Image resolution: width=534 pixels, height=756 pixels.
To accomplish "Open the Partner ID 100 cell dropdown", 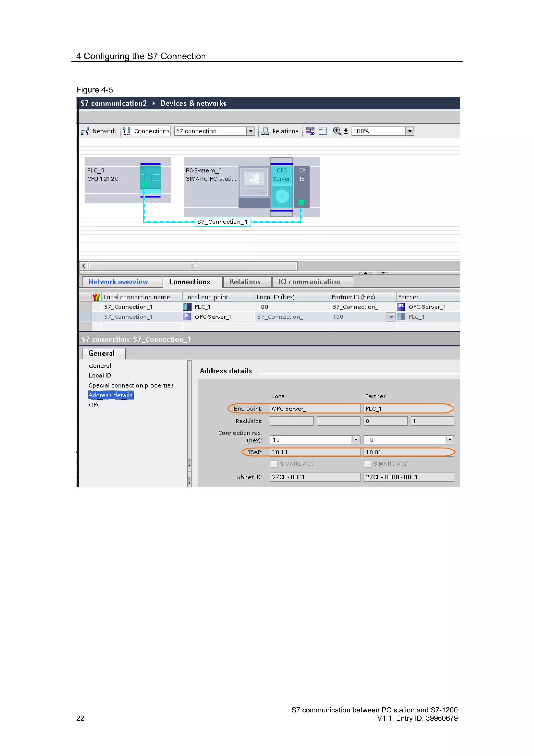I will click(391, 317).
